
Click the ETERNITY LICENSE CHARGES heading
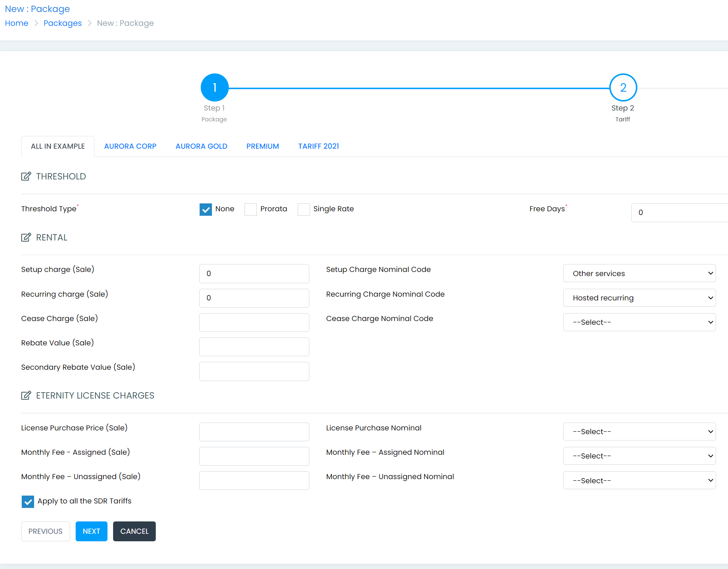95,396
